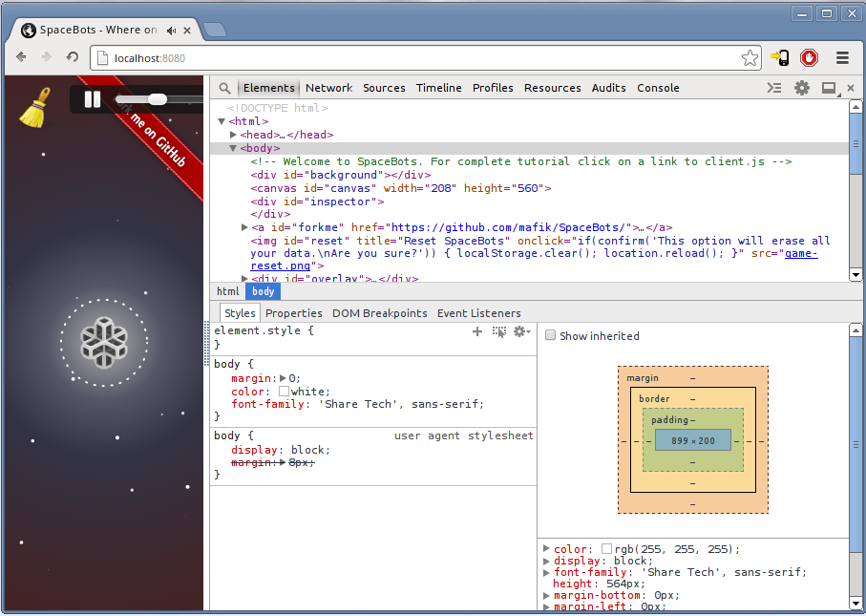Pause the SpaceBots game
The image size is (866, 616).
93,99
